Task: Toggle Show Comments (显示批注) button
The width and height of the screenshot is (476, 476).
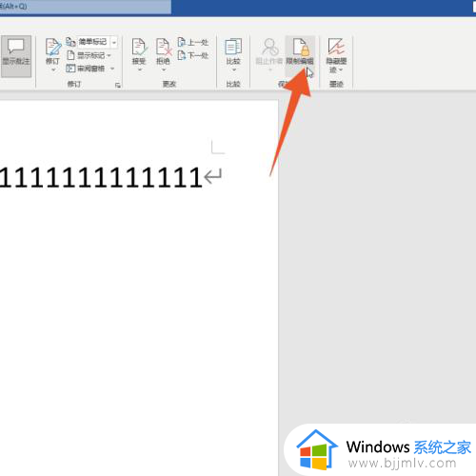Action: tap(16, 56)
